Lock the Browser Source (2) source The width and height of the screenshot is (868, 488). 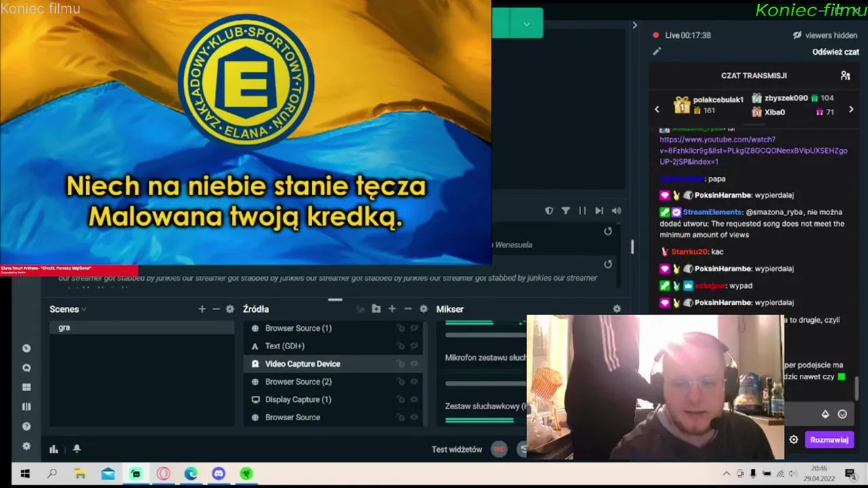(401, 382)
